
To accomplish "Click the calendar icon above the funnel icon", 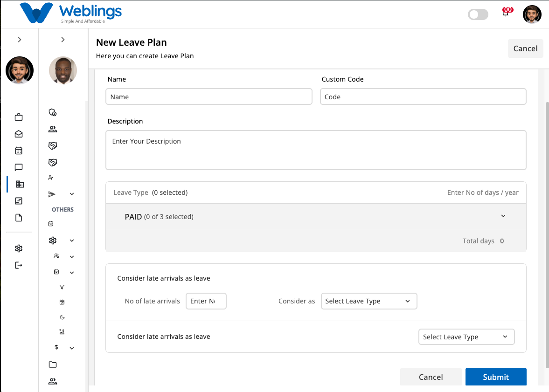I will click(x=56, y=272).
